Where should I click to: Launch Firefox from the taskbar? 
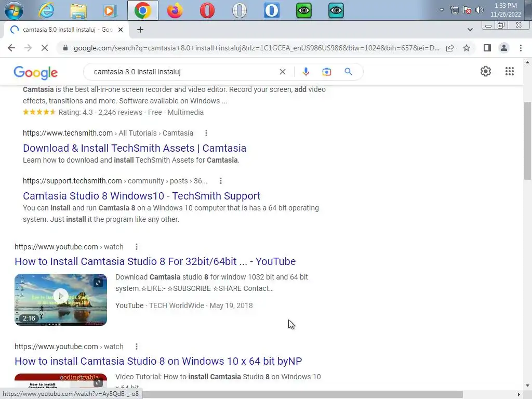click(175, 10)
